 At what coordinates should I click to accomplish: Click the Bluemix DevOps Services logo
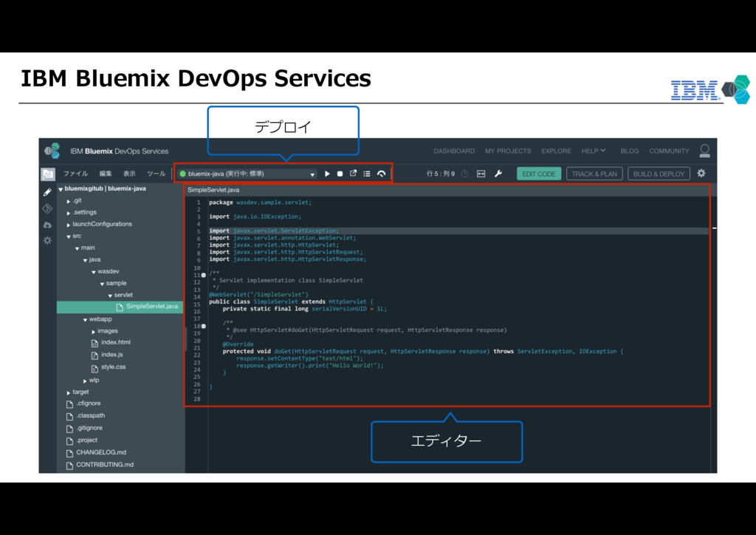tap(52, 151)
